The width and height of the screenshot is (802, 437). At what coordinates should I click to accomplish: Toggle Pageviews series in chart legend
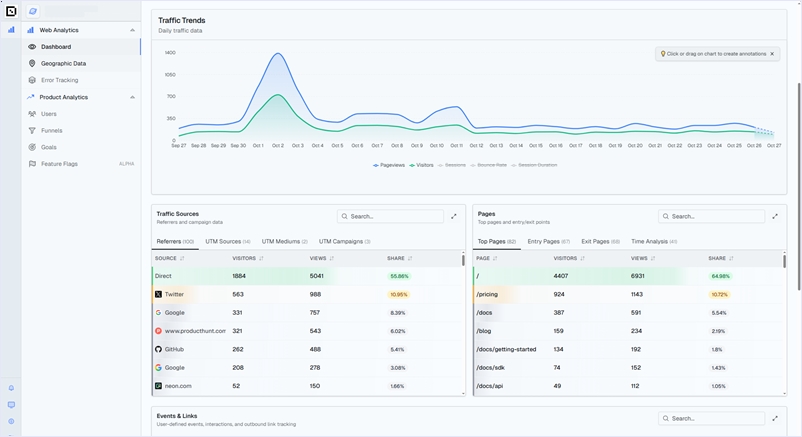389,164
